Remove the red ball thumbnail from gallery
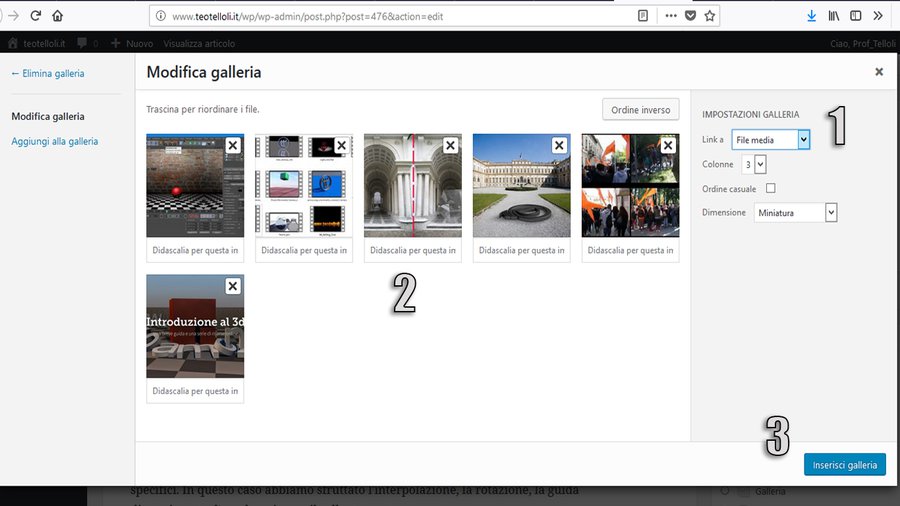The width and height of the screenshot is (900, 506). pyautogui.click(x=232, y=146)
